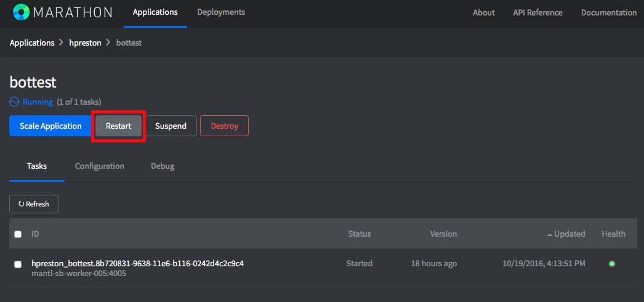The image size is (644, 302).
Task: Click the red Destroy button
Action: pyautogui.click(x=224, y=126)
